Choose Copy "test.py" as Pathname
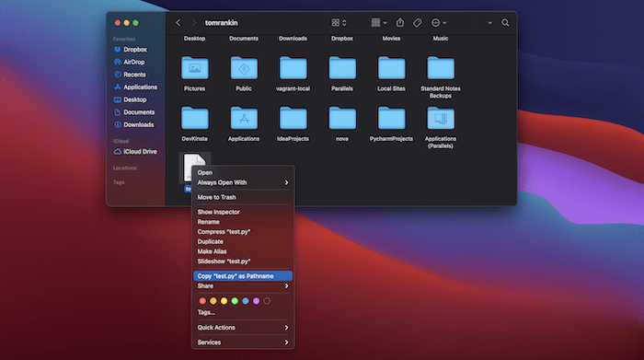 tap(243, 276)
